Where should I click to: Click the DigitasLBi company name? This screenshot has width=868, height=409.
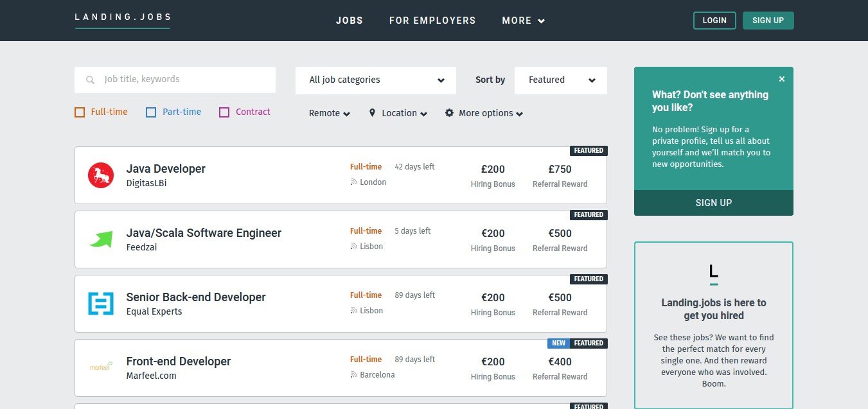coord(146,183)
